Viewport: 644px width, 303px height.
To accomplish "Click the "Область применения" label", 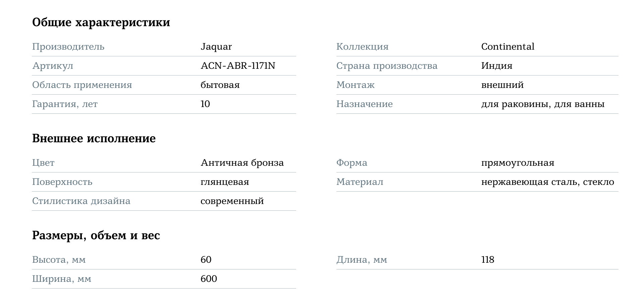I will tap(82, 85).
